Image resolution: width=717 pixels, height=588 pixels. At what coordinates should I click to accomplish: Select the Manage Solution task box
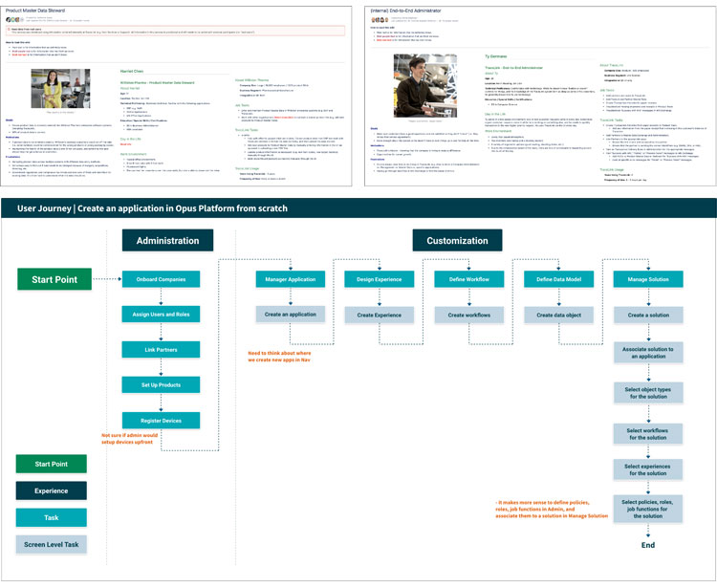click(x=648, y=279)
